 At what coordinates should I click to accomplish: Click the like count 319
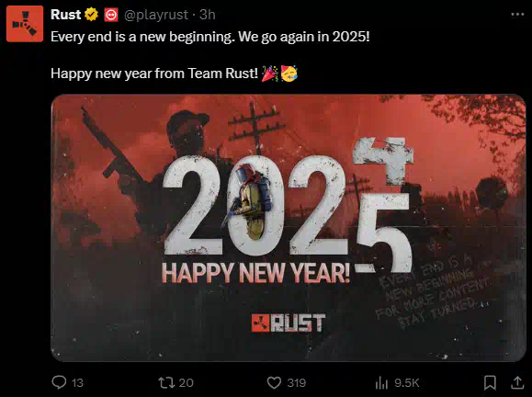297,382
